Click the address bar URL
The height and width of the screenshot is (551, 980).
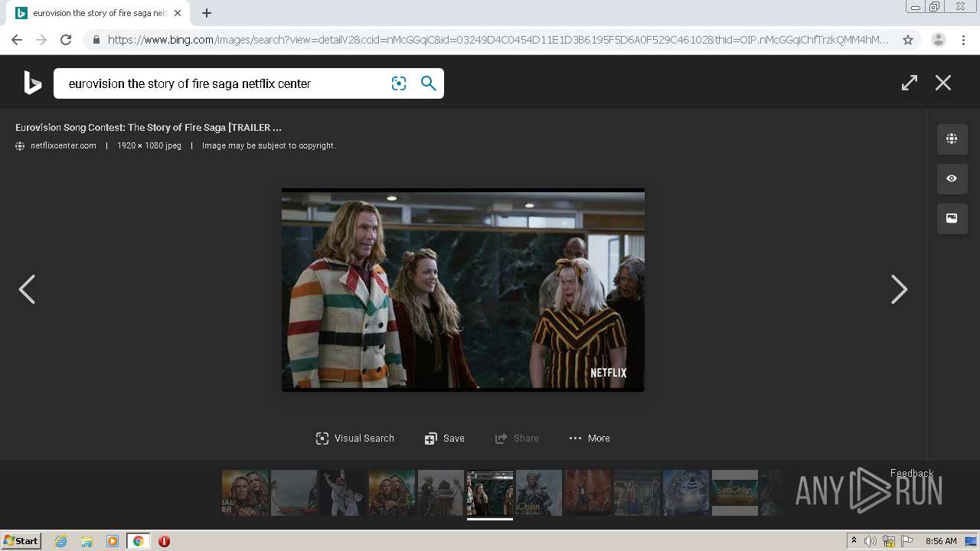[x=498, y=40]
